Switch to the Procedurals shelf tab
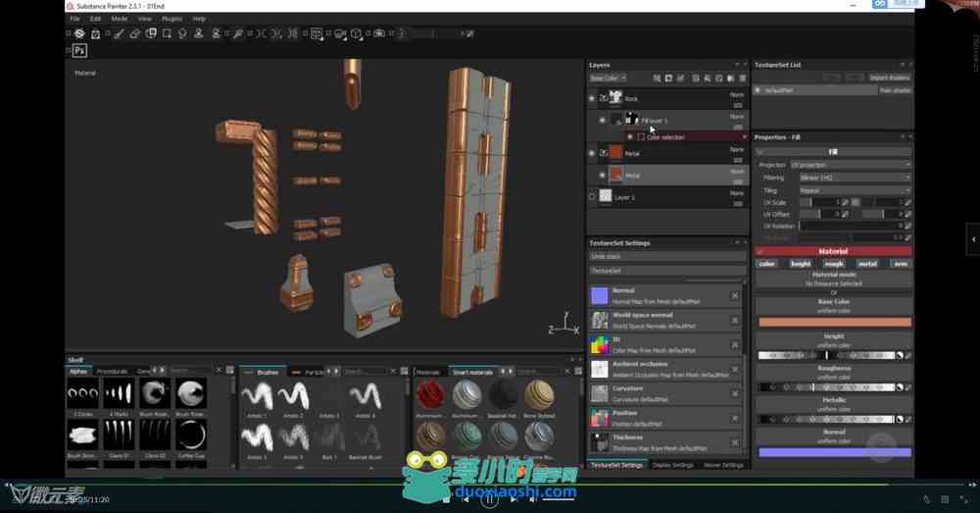The image size is (980, 513). (112, 371)
